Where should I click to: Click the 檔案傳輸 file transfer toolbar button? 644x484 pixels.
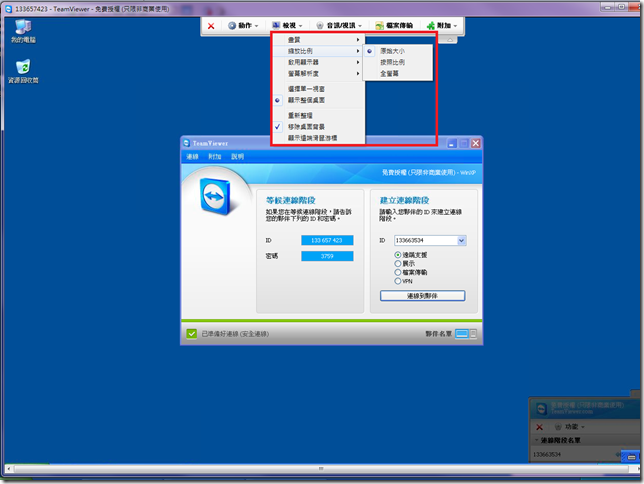pyautogui.click(x=394, y=25)
